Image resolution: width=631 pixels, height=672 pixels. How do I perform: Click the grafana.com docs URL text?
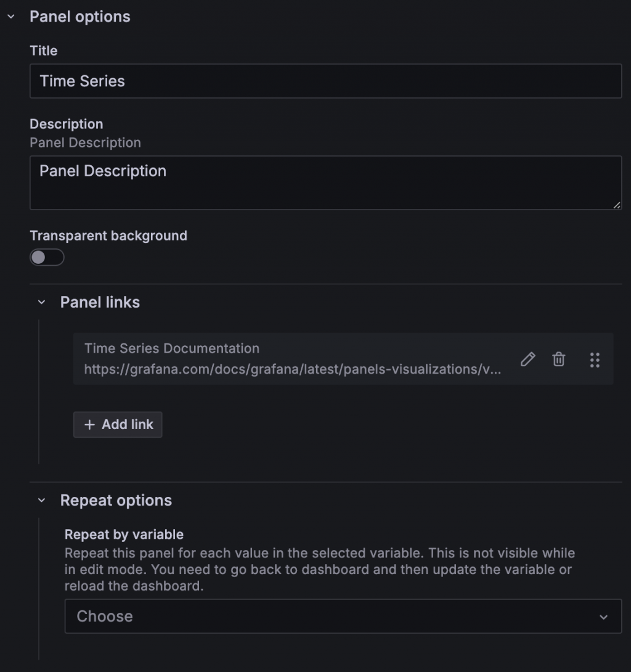pos(292,369)
